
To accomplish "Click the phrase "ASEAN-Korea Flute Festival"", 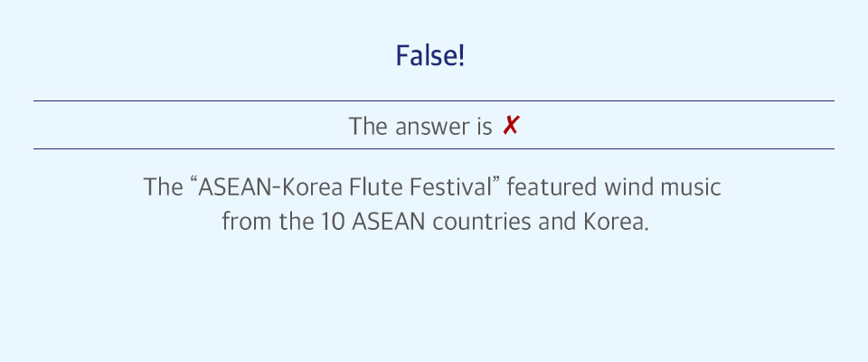I will tap(344, 186).
